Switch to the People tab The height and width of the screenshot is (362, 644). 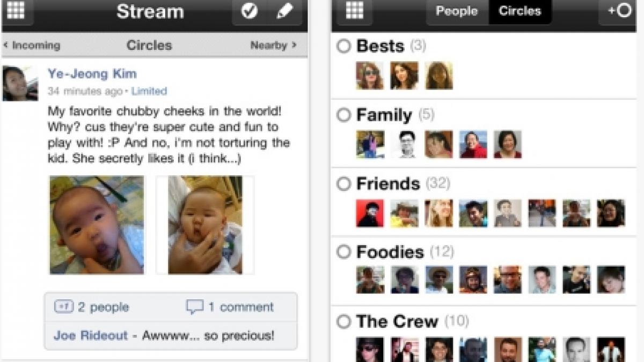point(458,11)
